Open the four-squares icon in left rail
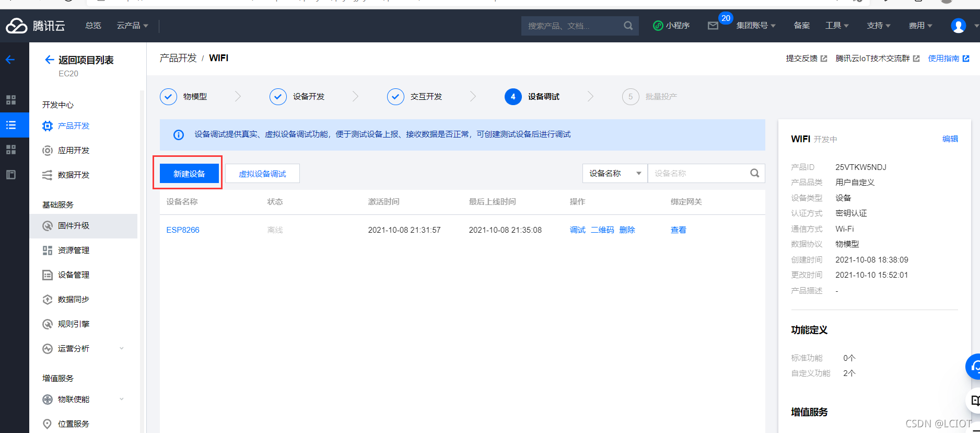980x433 pixels. coord(10,150)
